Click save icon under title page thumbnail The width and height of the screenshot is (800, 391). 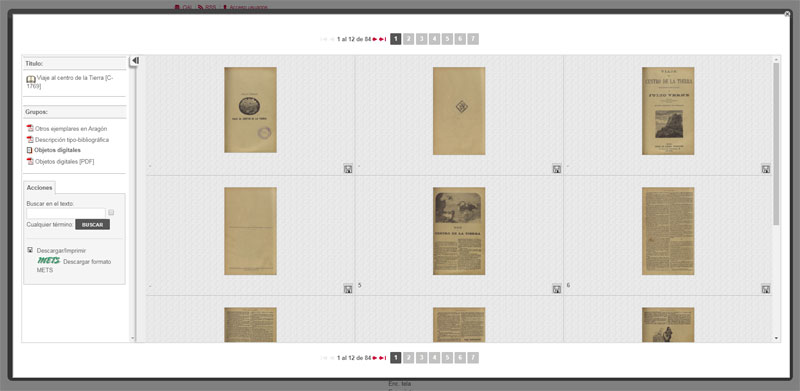click(x=766, y=168)
